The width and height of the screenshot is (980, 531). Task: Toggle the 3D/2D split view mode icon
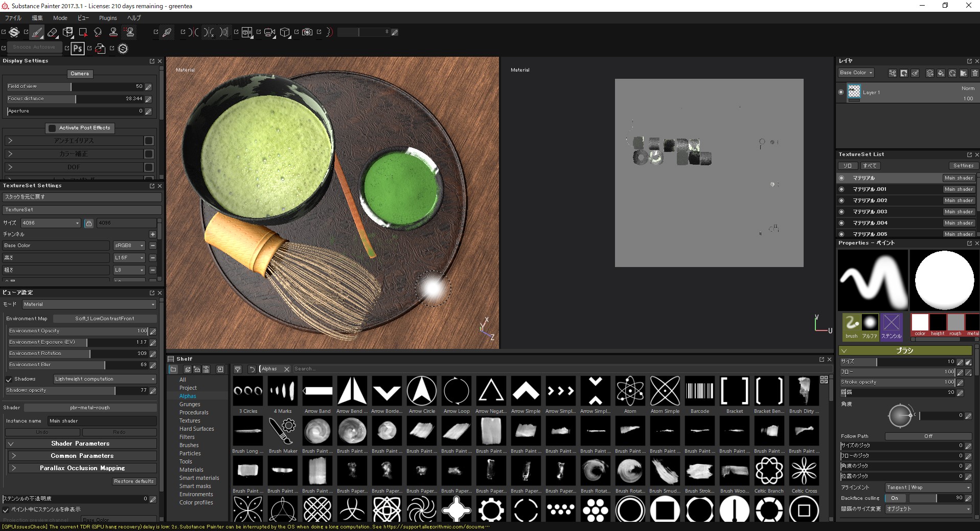(247, 32)
